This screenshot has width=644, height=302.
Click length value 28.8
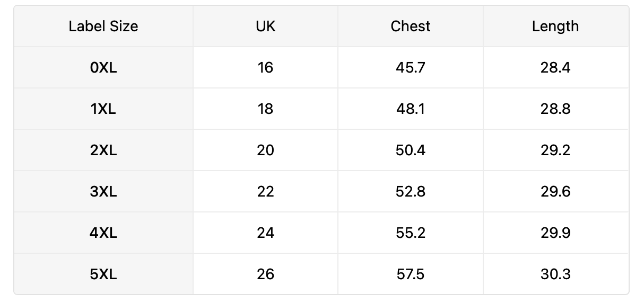click(555, 109)
